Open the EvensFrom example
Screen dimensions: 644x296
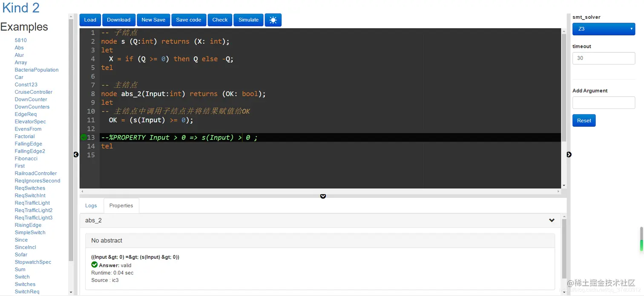[28, 129]
